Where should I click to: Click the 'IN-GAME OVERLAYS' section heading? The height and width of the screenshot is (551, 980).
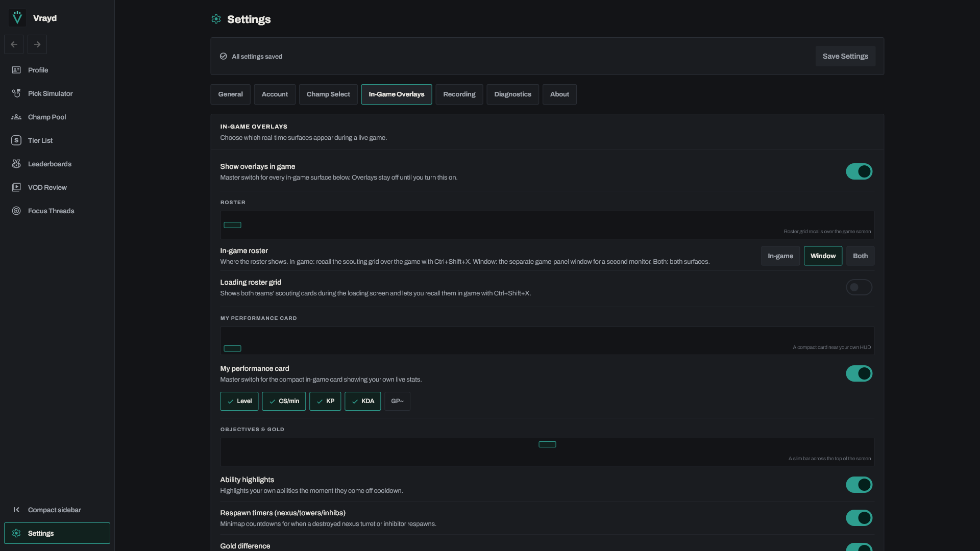(x=254, y=127)
